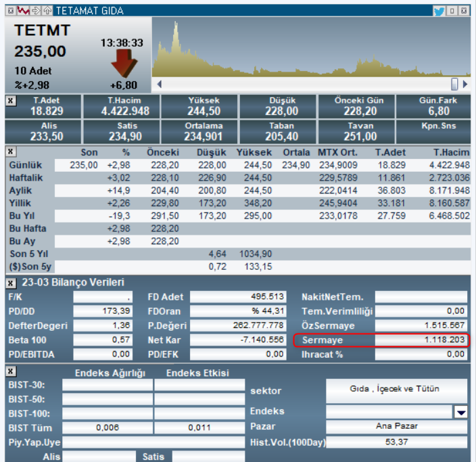Click the Endeks combo box field
Screen dimensions: 476x462
tap(389, 412)
